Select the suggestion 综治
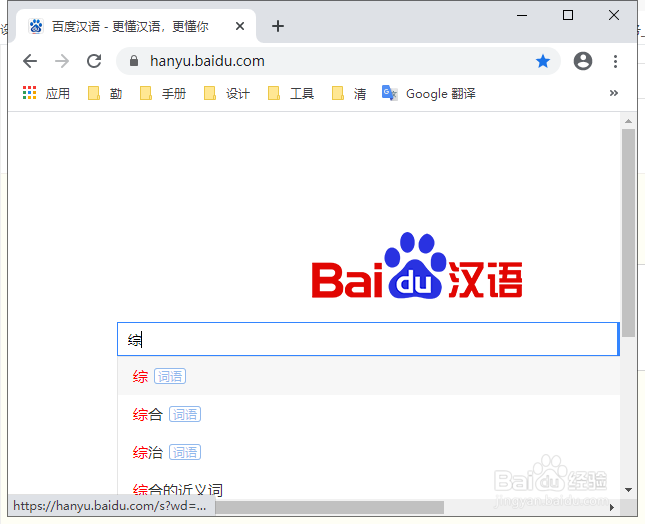Screen dimensions: 645x524 click(368, 452)
